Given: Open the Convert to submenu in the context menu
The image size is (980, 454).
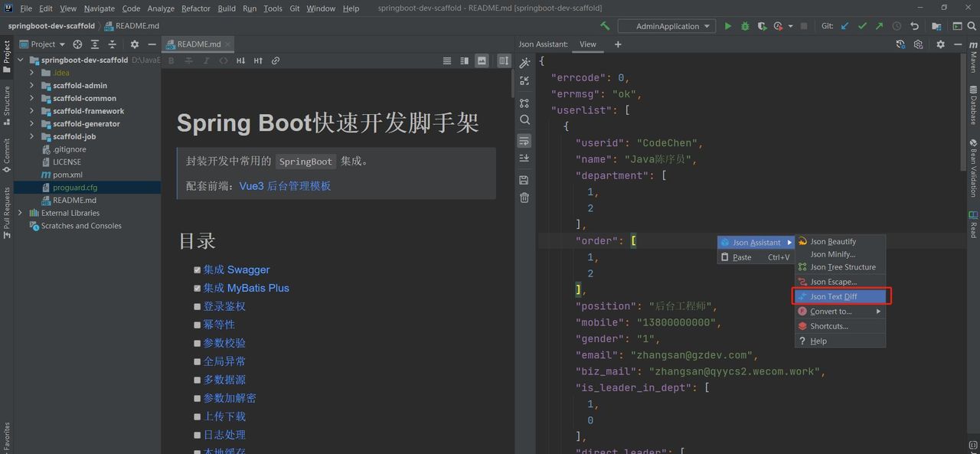Looking at the screenshot, I should point(840,311).
